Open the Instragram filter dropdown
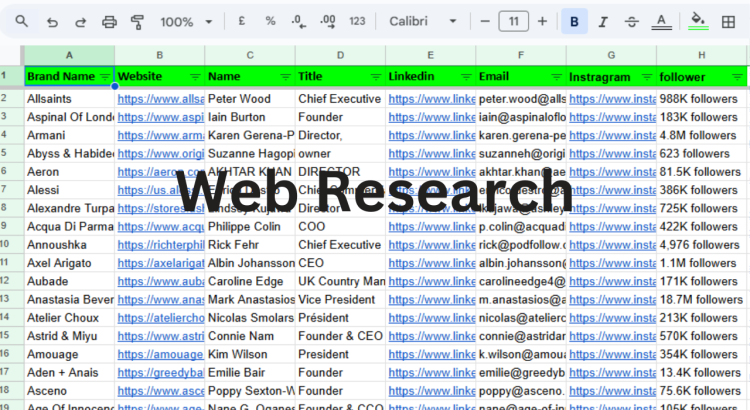750x410 pixels. (647, 77)
